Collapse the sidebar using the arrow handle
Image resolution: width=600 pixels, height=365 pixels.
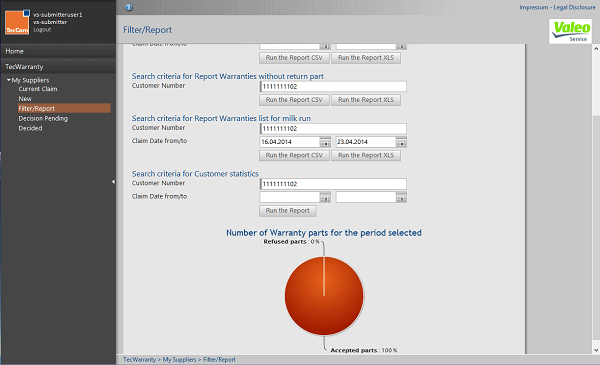click(113, 182)
